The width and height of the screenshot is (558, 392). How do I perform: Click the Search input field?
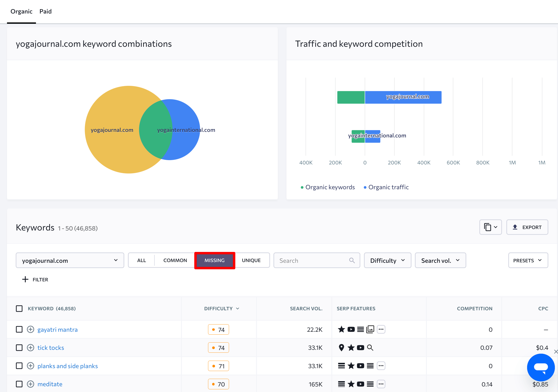(x=316, y=260)
